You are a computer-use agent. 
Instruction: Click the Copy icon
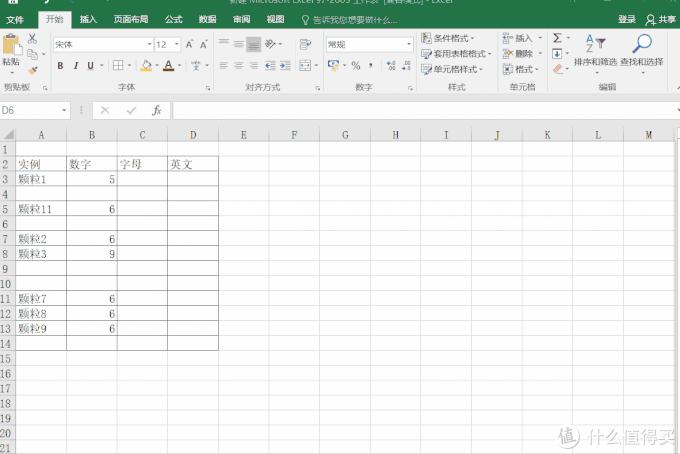32,54
